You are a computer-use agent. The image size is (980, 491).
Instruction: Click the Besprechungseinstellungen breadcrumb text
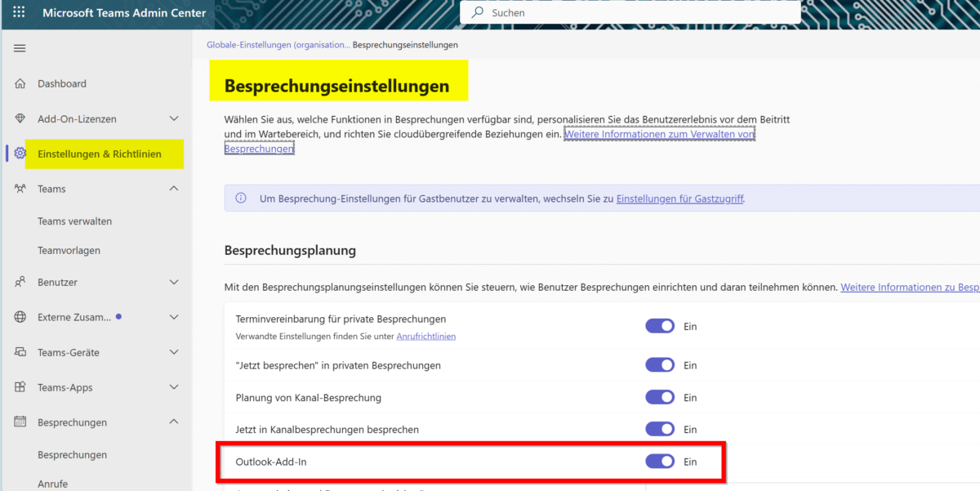pos(405,45)
